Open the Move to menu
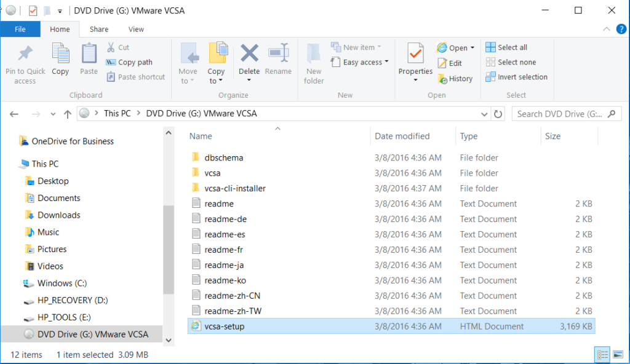630x364 pixels. pyautogui.click(x=188, y=63)
